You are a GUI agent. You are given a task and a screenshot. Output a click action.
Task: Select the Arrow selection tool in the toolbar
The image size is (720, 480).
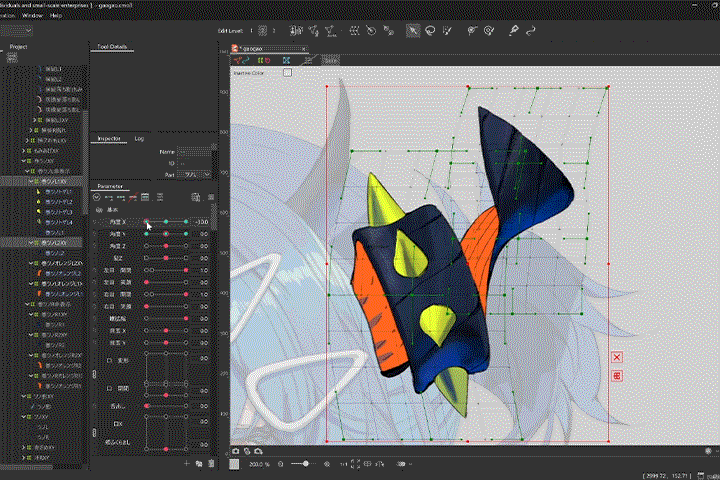[413, 31]
